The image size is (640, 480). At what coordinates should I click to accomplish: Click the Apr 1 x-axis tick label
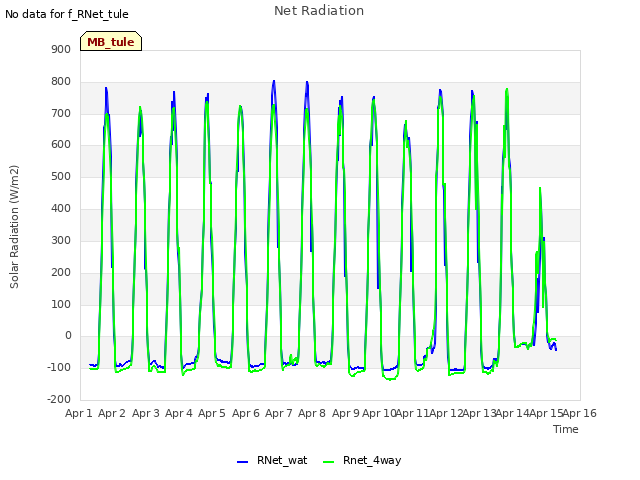click(x=79, y=413)
